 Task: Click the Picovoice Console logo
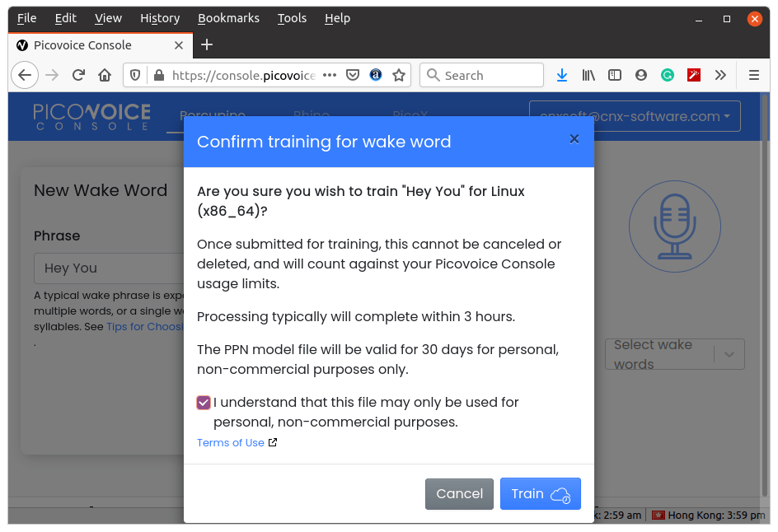(x=91, y=117)
